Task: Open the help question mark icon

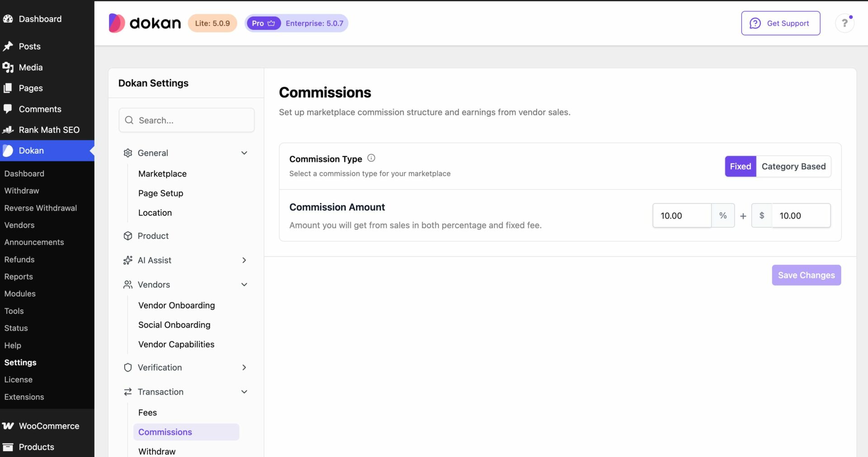Action: (844, 23)
